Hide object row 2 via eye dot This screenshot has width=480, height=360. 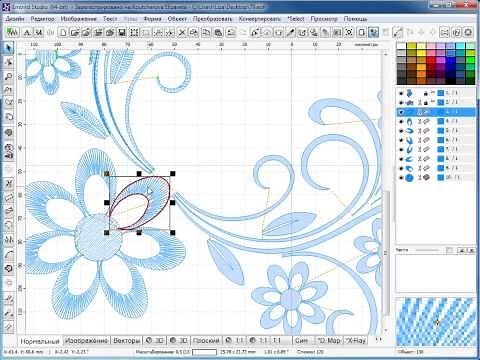401,103
